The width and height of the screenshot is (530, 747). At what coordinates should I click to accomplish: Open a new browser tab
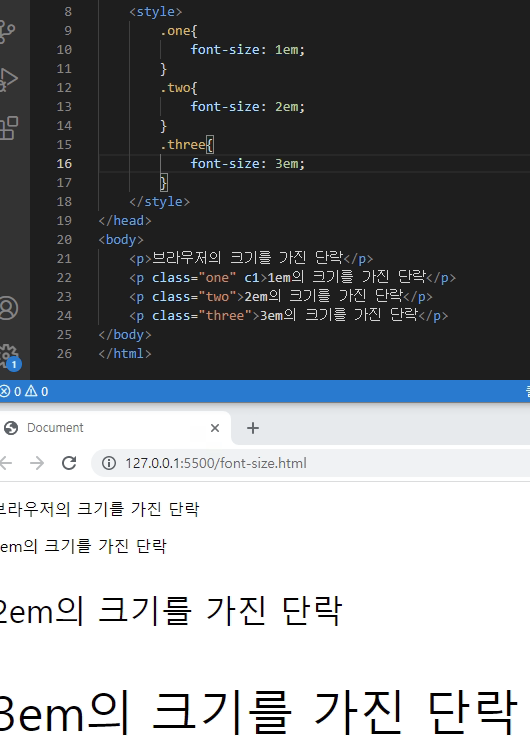[253, 428]
